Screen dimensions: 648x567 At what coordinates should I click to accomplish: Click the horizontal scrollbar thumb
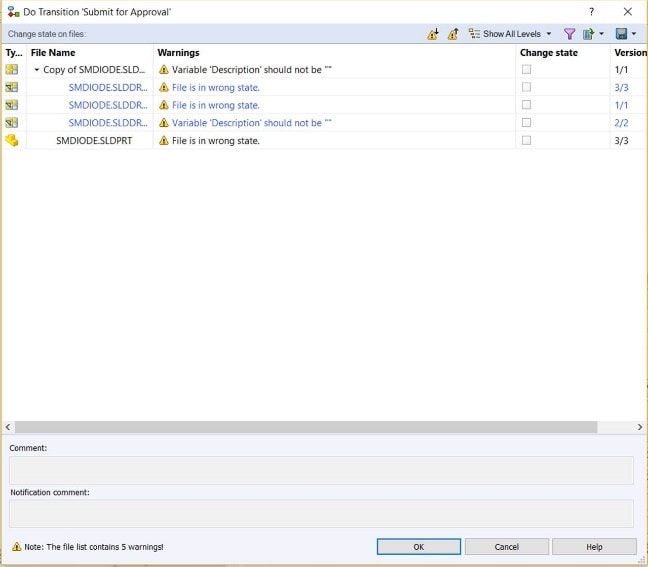pyautogui.click(x=306, y=427)
